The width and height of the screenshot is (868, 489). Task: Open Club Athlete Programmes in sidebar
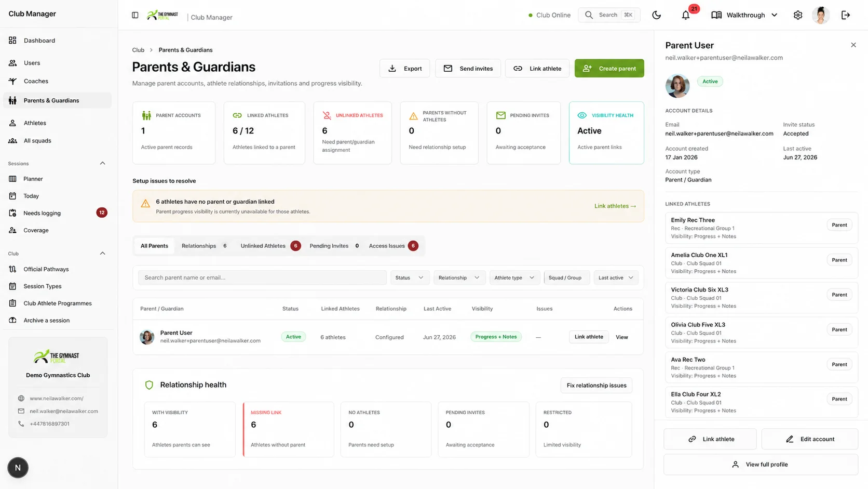click(x=58, y=303)
